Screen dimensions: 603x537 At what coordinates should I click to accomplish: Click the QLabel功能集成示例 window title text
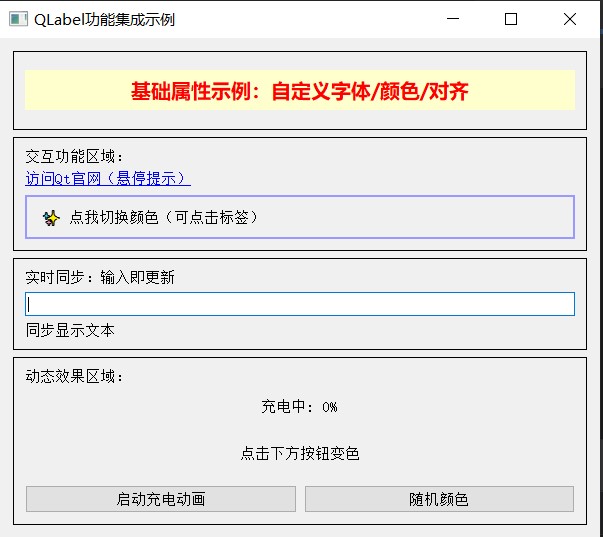[x=104, y=19]
